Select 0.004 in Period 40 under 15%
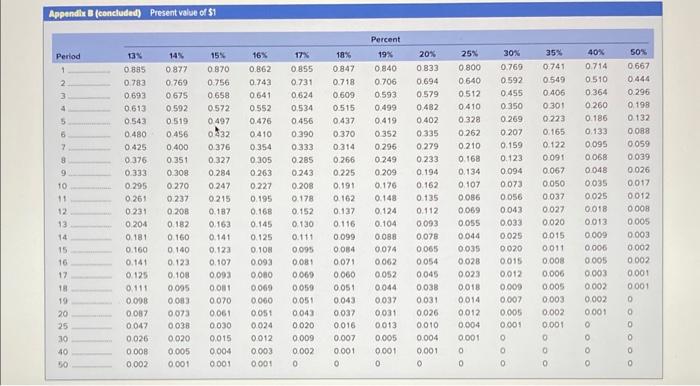The image size is (700, 386). (221, 352)
